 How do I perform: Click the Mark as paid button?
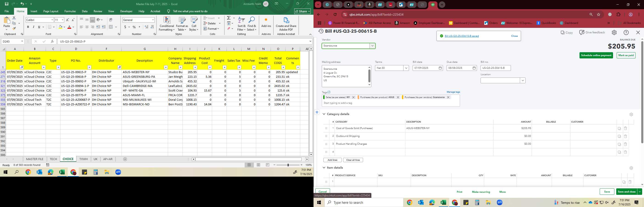click(626, 55)
